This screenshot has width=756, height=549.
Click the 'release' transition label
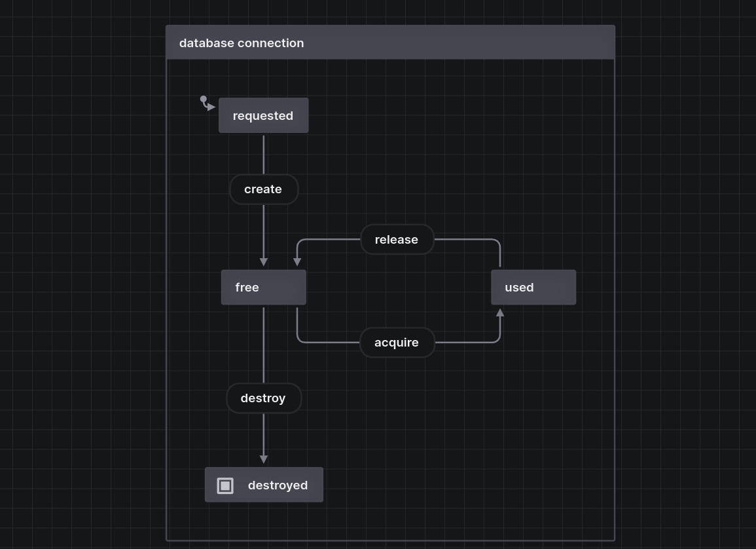coord(397,240)
